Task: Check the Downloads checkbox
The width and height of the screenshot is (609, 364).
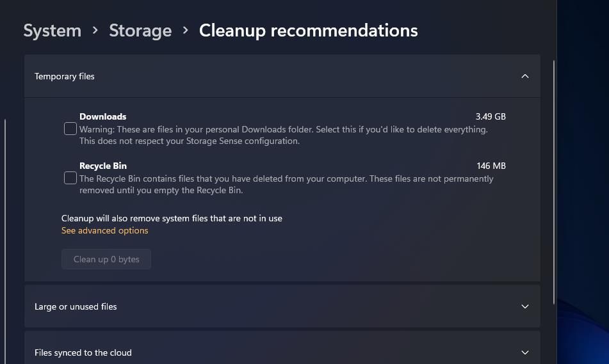Action: [x=70, y=129]
